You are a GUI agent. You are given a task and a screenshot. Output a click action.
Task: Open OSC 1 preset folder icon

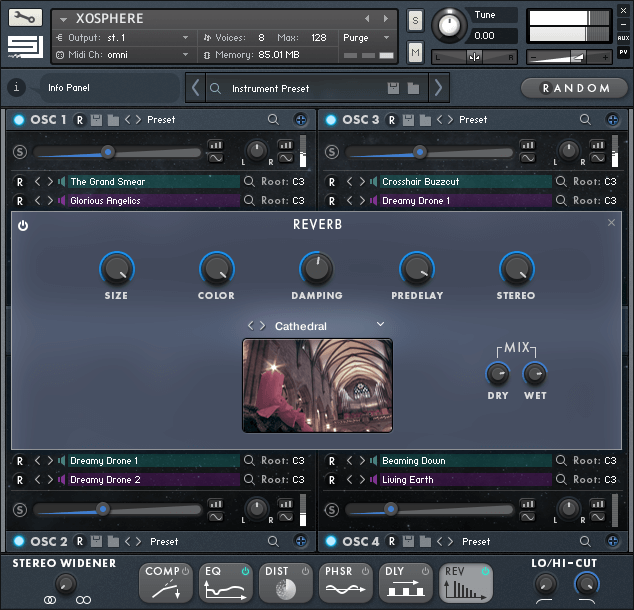pos(113,120)
